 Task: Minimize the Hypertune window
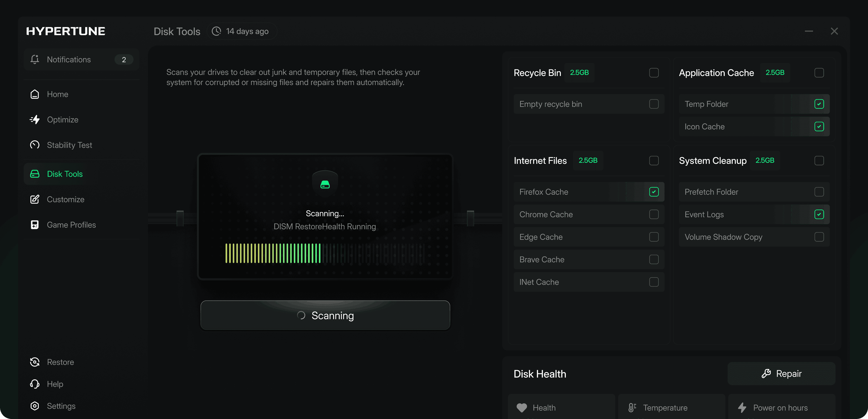coord(809,31)
